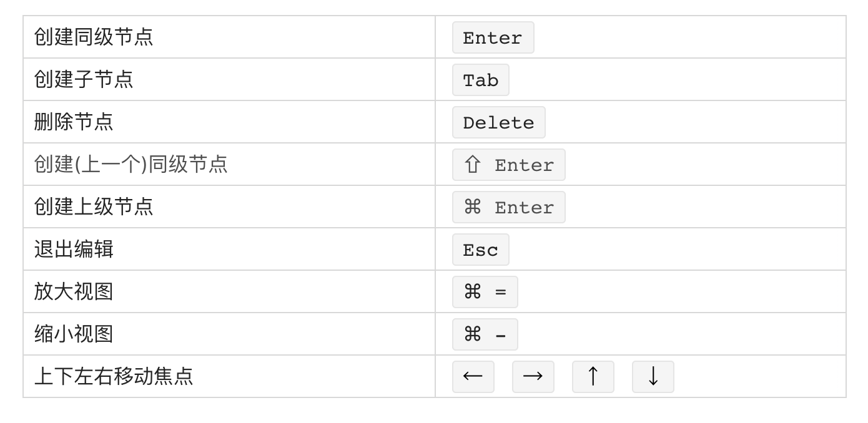Click the up arrow key icon

coord(593,377)
